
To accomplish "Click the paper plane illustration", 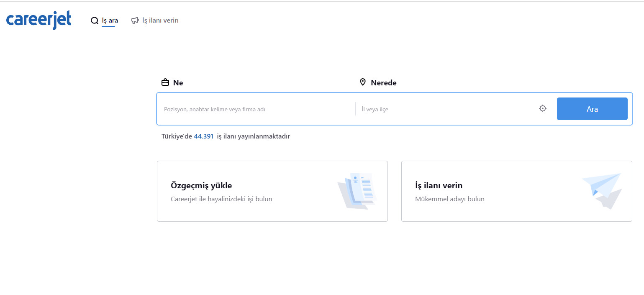I will (602, 191).
